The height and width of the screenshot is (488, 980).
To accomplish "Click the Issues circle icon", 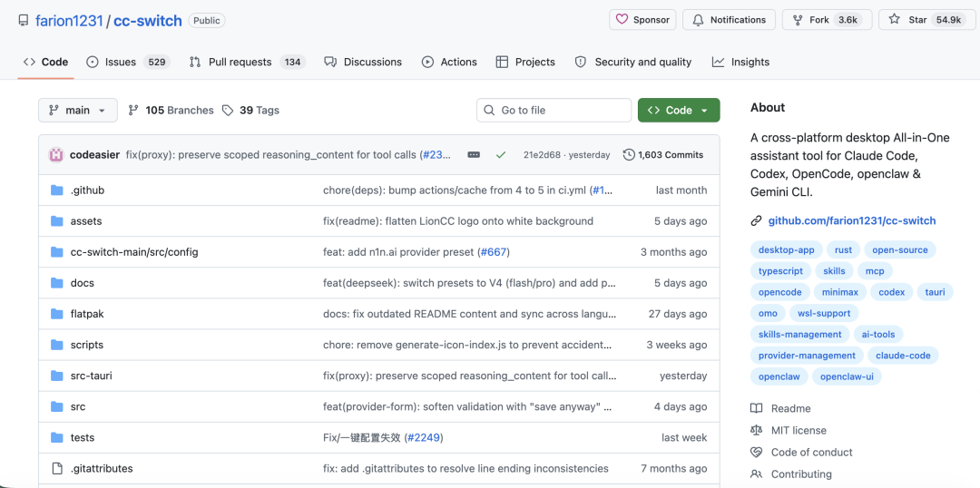I will click(93, 62).
